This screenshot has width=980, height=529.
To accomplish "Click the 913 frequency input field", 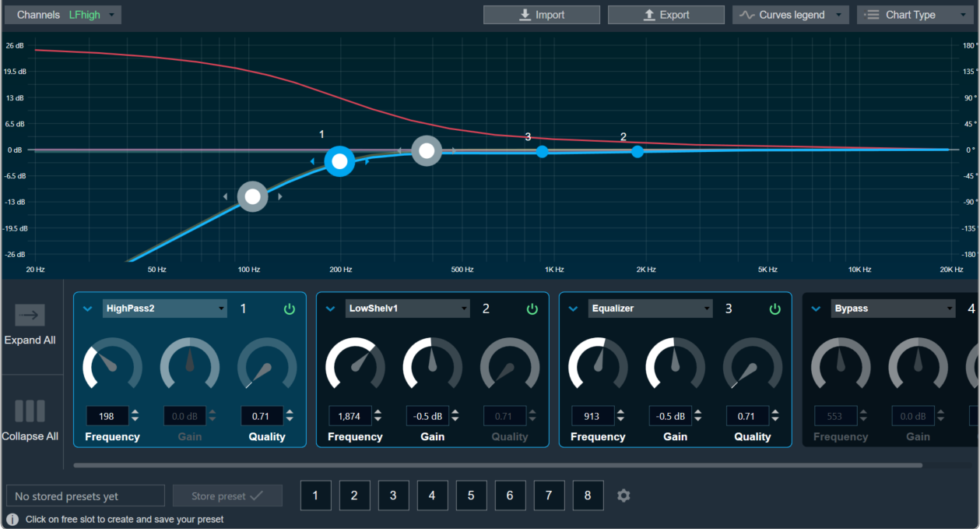I will pyautogui.click(x=593, y=416).
